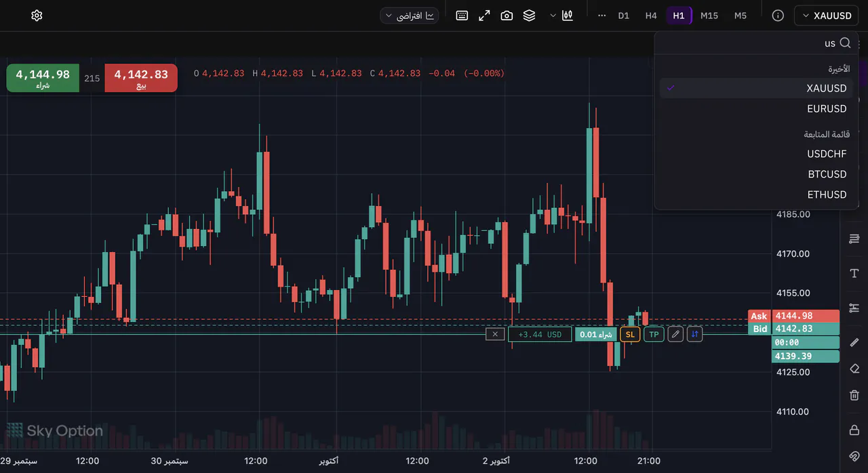Set stop loss with SL button
Screen dimensions: 868x473
[630, 334]
